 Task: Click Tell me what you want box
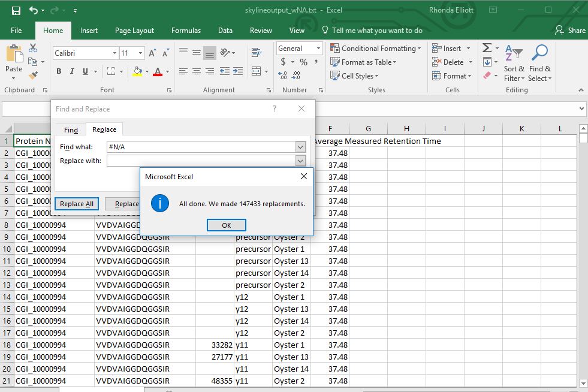[372, 31]
